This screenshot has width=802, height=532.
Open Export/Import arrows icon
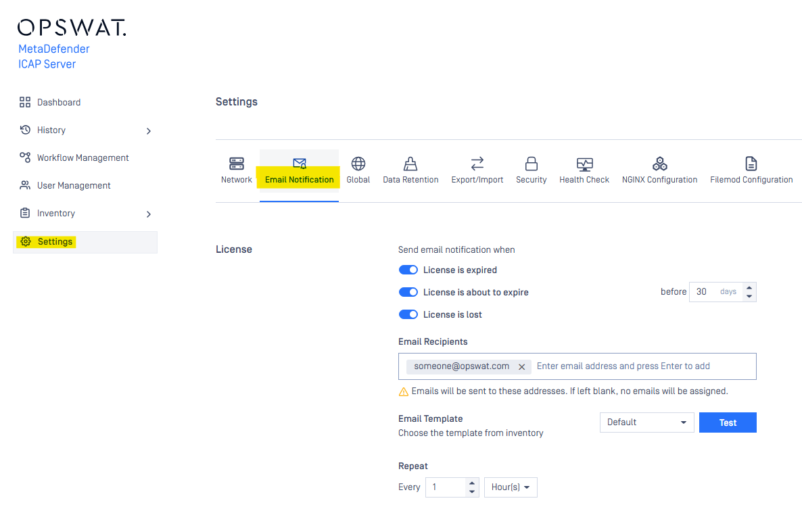(477, 164)
